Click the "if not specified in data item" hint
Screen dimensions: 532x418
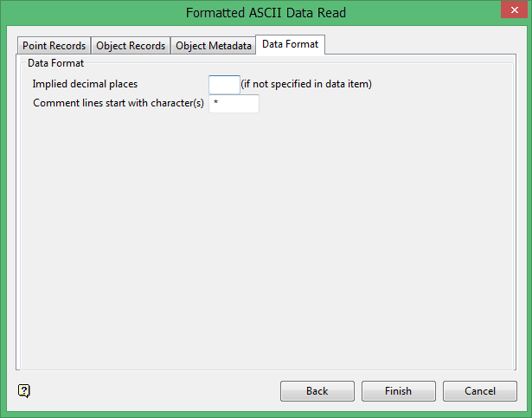(x=306, y=84)
